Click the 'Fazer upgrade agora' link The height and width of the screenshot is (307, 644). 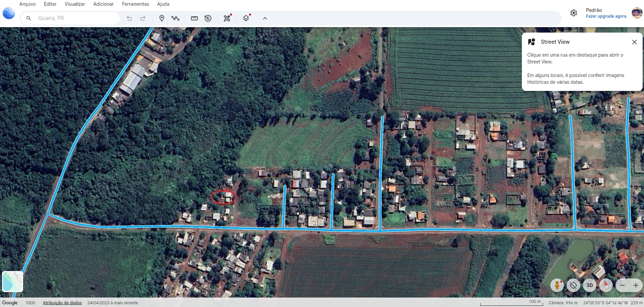click(x=606, y=16)
